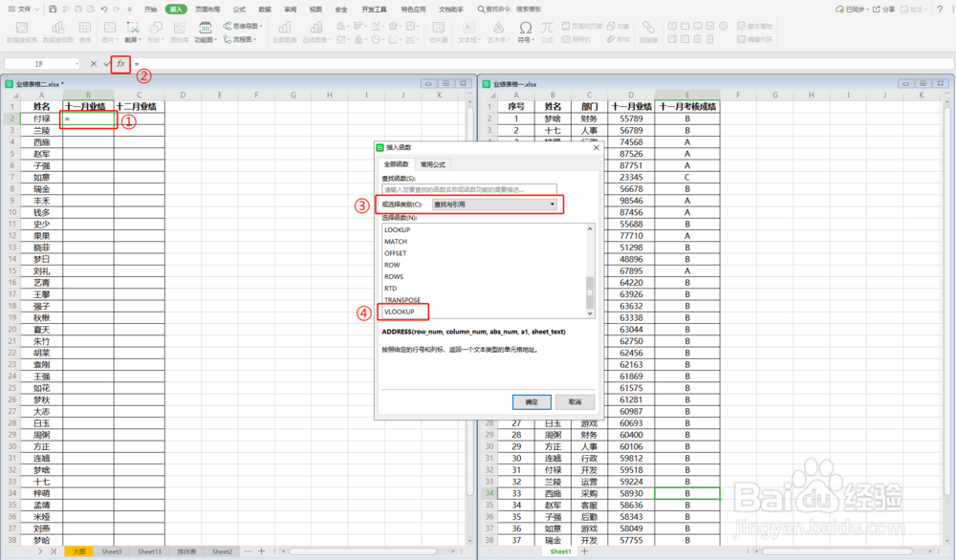The image size is (956, 560).
Task: Insert the radio button form control
Action: pos(723,26)
